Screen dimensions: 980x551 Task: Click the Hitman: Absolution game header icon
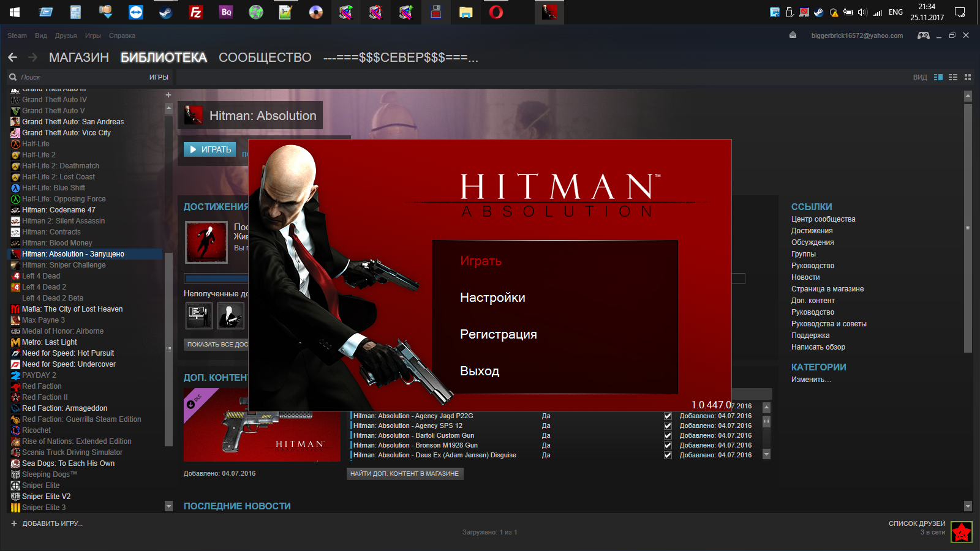tap(194, 115)
